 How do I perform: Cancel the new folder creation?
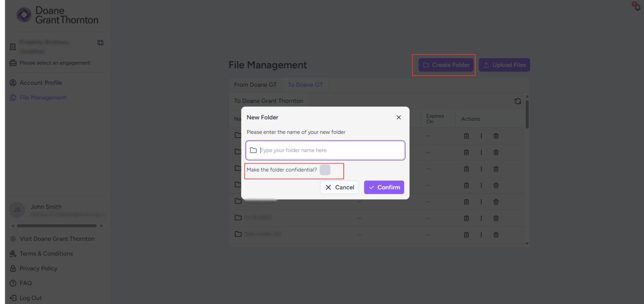point(339,187)
